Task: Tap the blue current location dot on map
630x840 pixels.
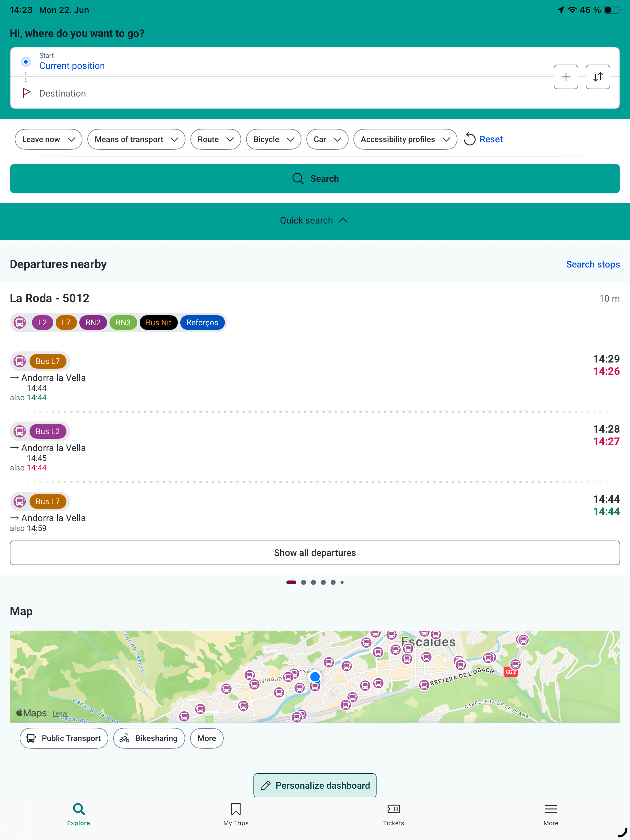Action: tap(315, 676)
